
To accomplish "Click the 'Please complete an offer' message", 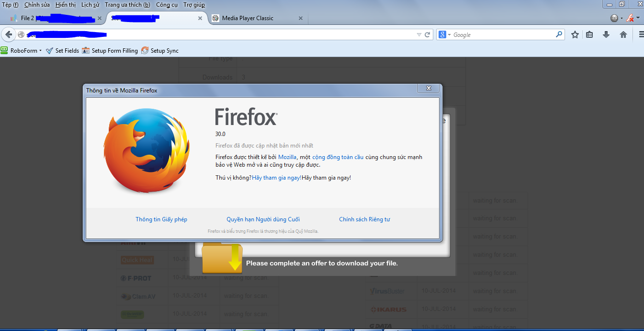I will click(322, 263).
